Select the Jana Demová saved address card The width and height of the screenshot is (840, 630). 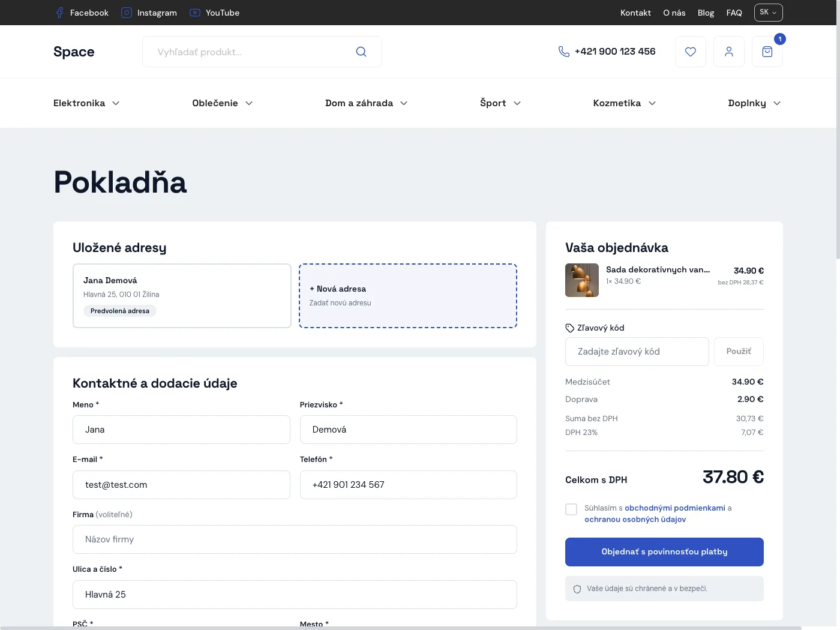coord(182,296)
